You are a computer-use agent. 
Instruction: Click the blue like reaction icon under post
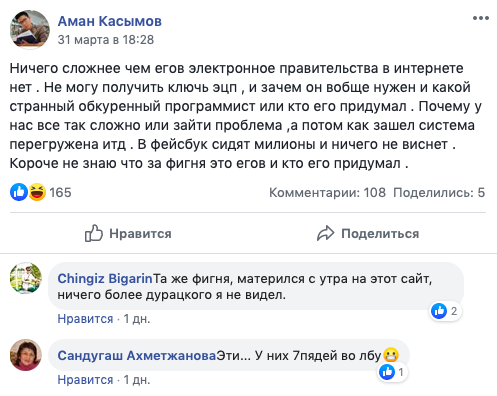coord(19,192)
